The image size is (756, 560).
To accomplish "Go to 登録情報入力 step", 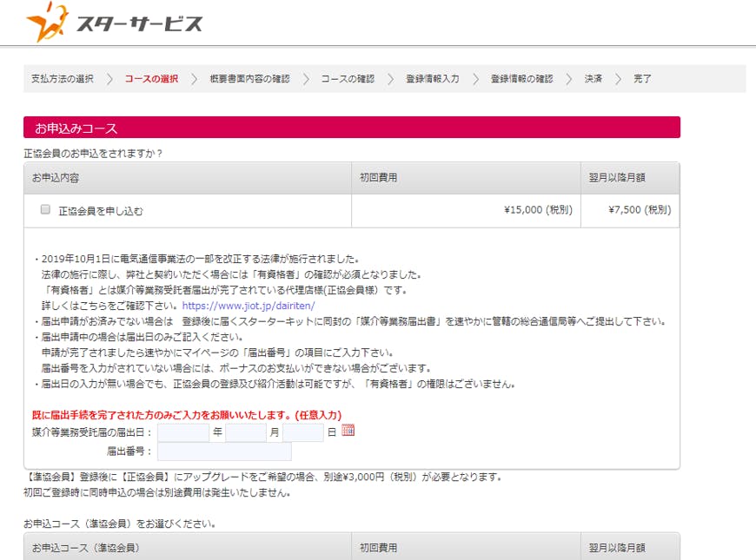I will coord(432,79).
